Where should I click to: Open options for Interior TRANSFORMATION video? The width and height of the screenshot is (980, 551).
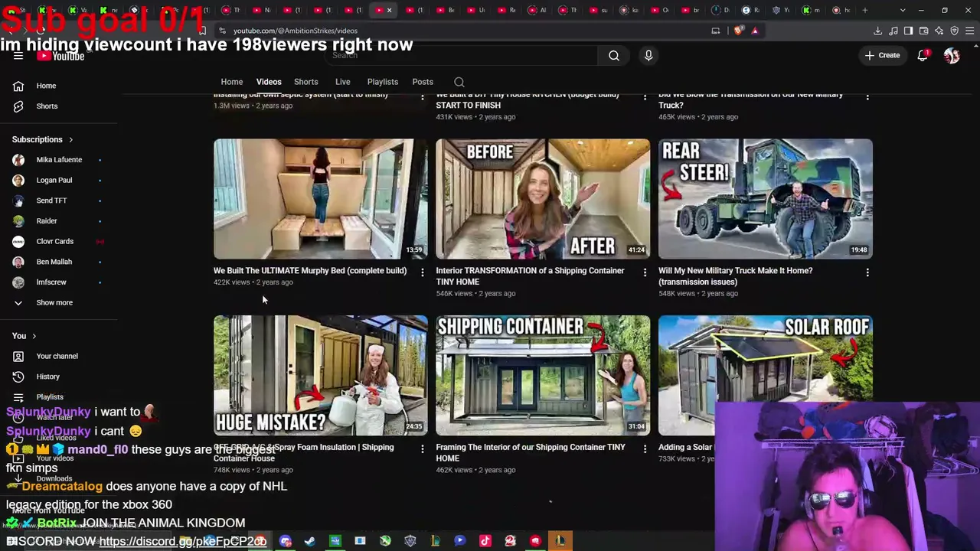pos(645,272)
